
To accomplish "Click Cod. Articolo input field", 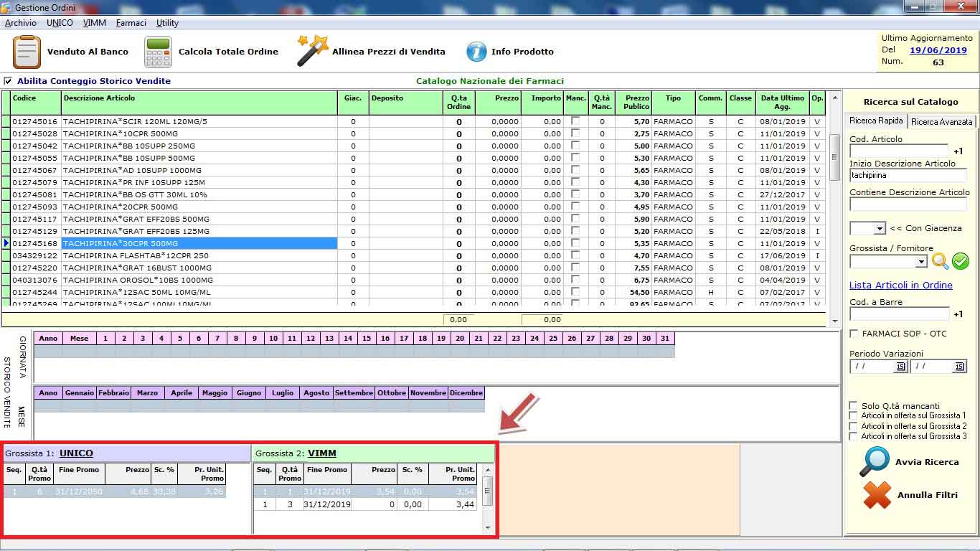I will tap(899, 151).
